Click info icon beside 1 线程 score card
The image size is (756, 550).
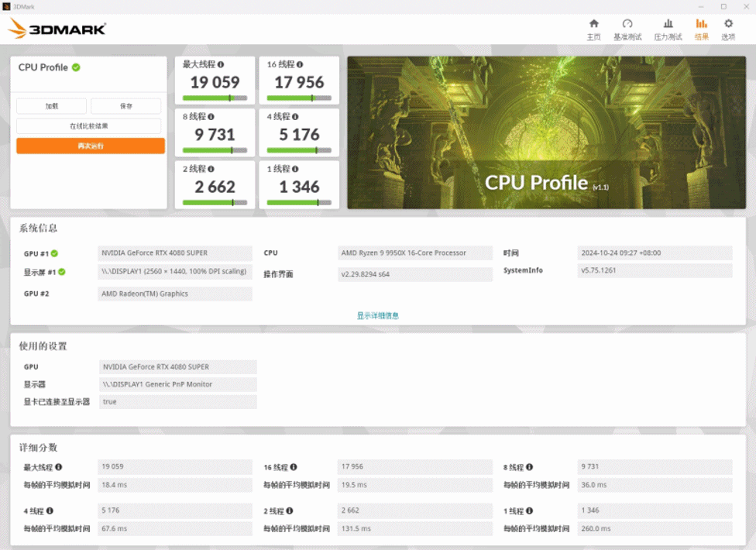click(x=295, y=169)
